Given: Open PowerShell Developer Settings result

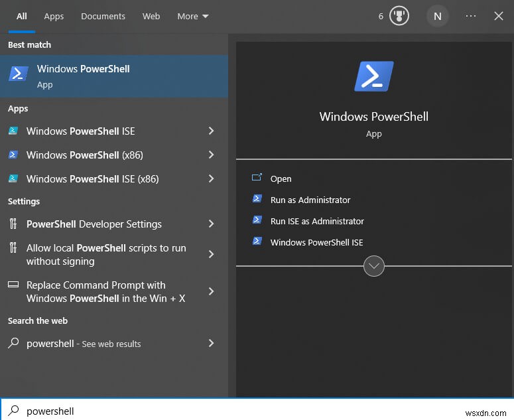Looking at the screenshot, I should coord(114,224).
